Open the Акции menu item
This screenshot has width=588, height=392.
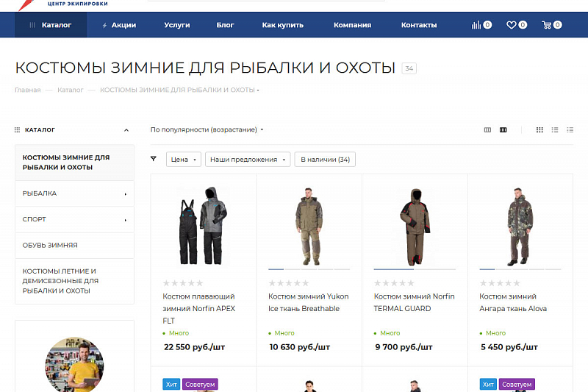tap(119, 25)
